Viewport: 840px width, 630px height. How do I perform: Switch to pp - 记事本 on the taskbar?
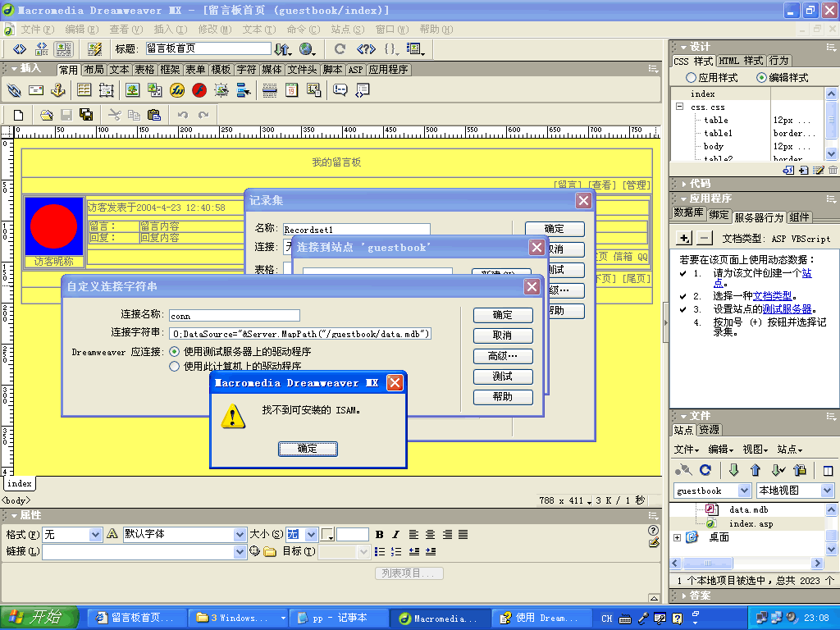337,619
